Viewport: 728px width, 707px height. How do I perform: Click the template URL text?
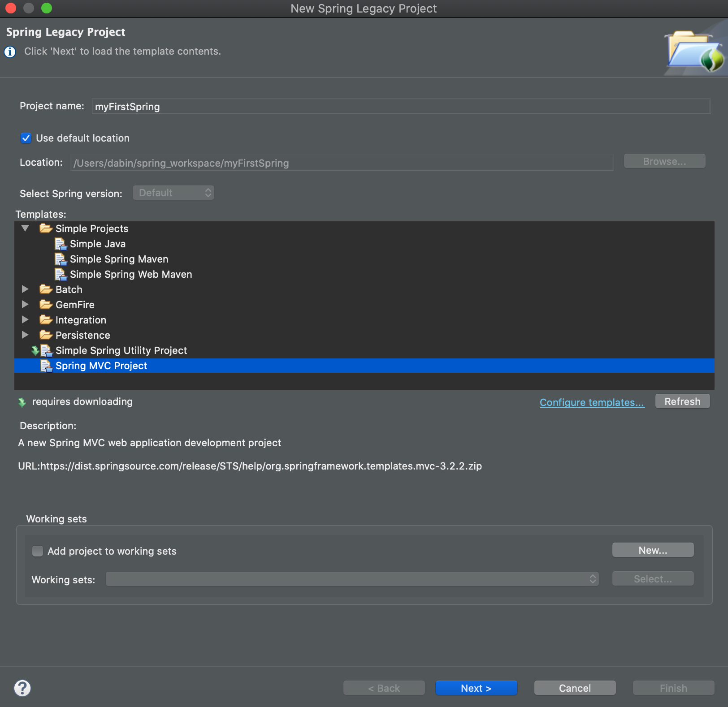point(250,466)
